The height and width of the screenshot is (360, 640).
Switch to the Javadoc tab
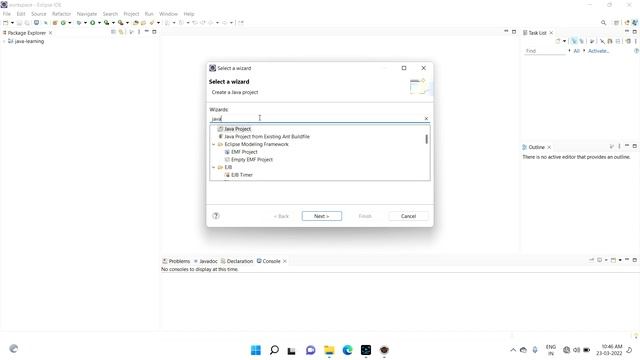(206, 261)
